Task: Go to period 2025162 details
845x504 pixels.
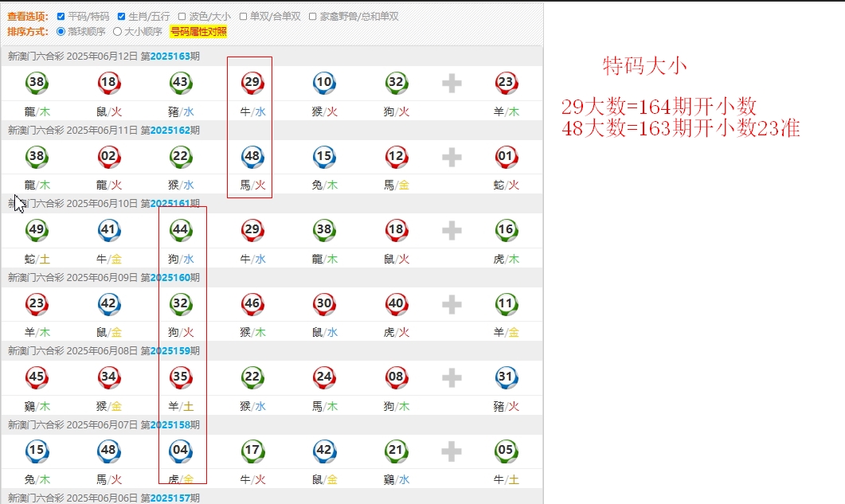Action: click(170, 130)
